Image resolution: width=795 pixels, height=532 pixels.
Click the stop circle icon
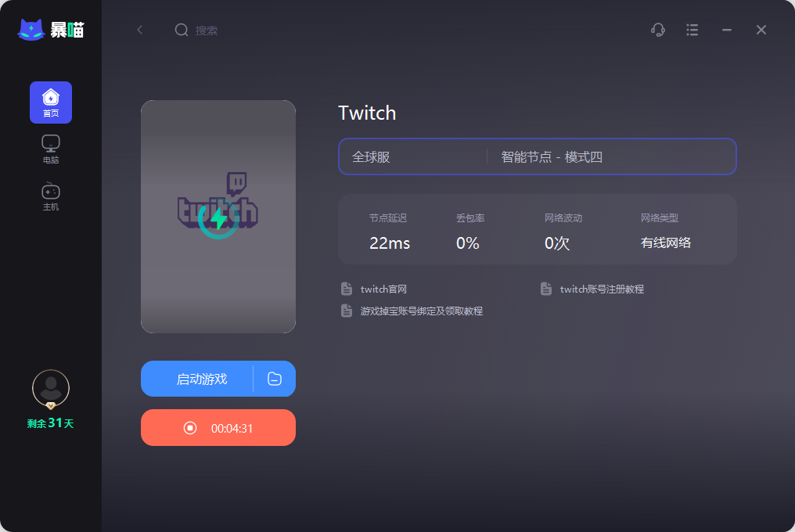click(x=190, y=428)
